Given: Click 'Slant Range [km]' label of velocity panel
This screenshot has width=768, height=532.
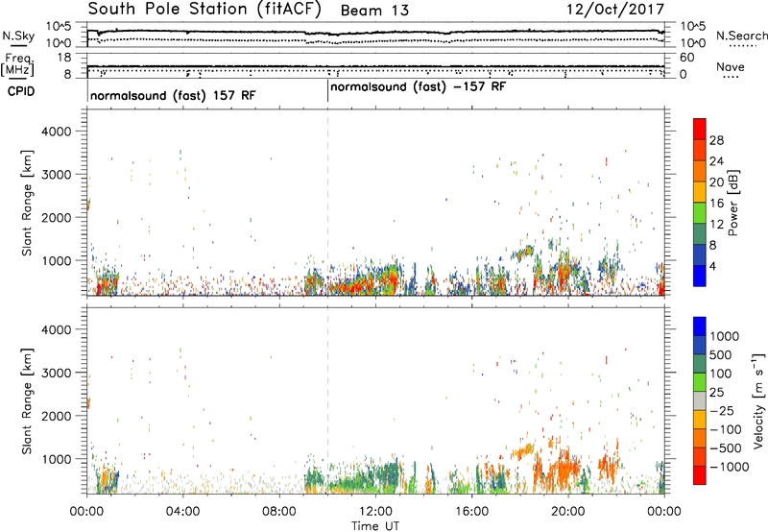Looking at the screenshot, I should click(x=27, y=401).
